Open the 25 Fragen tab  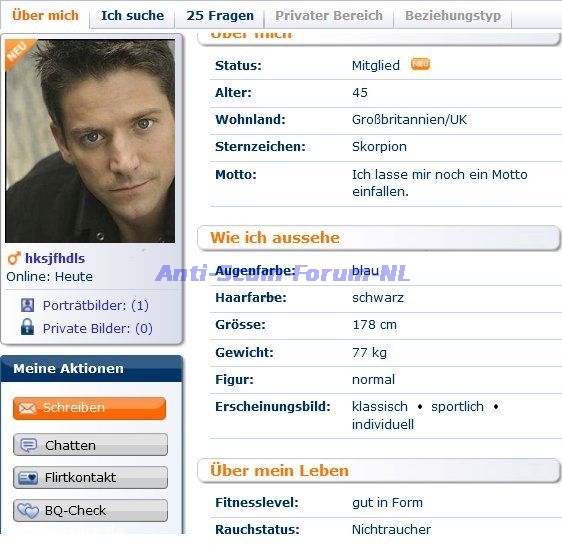[x=220, y=15]
